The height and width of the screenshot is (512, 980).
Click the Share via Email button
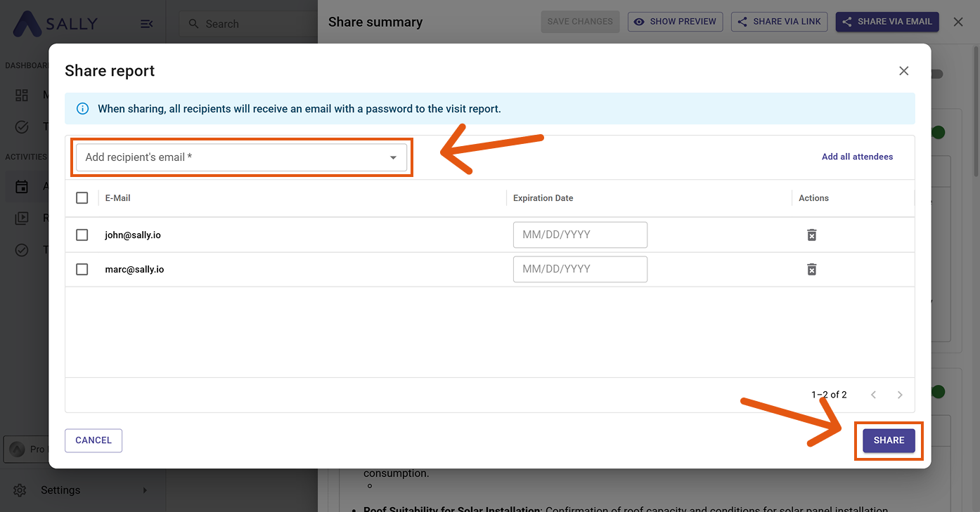click(886, 22)
